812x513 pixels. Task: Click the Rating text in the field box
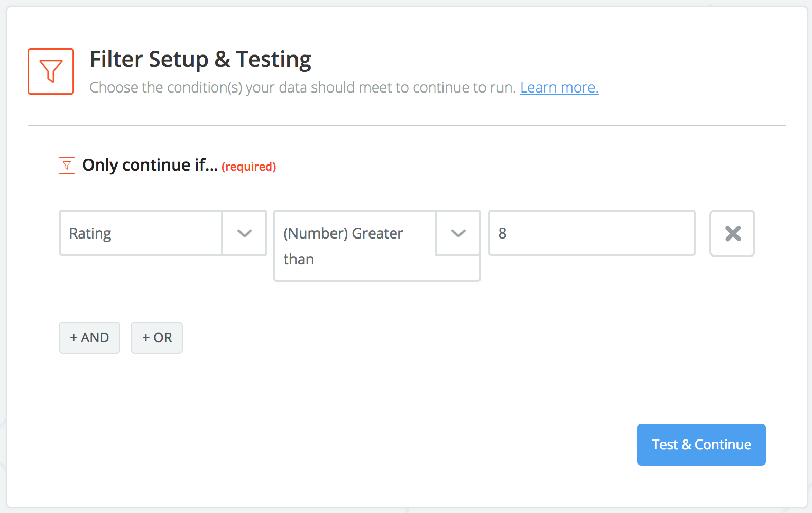coord(90,233)
